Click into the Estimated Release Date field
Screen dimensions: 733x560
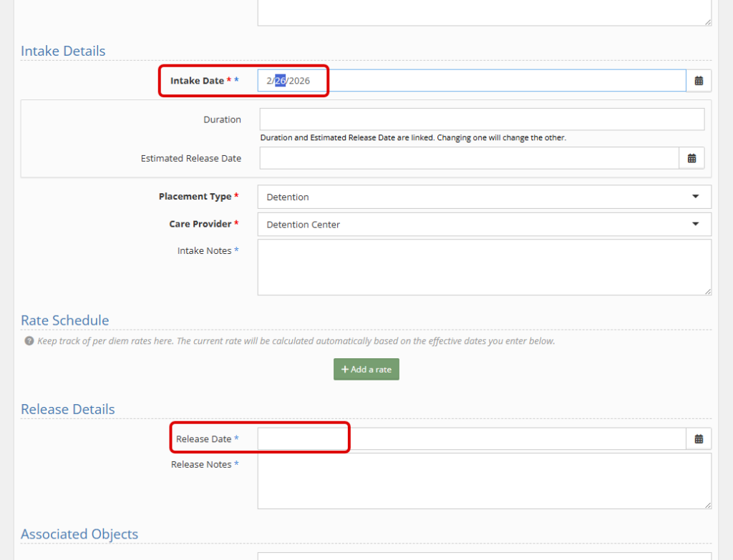pyautogui.click(x=469, y=158)
